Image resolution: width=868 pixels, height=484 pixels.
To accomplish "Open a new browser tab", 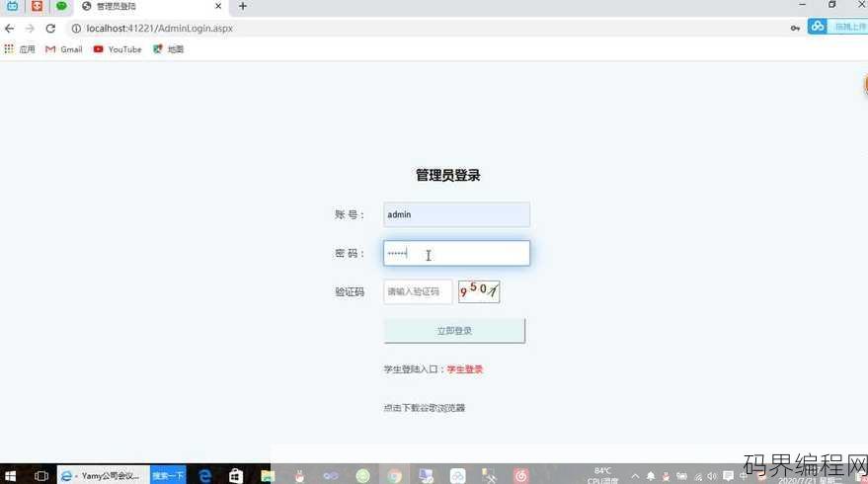I will tap(243, 6).
